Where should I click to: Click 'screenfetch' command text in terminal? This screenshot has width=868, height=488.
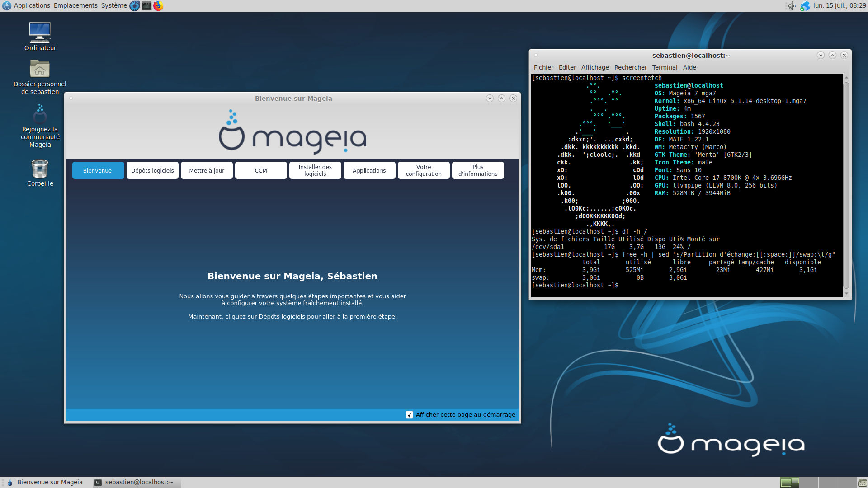[x=642, y=78]
